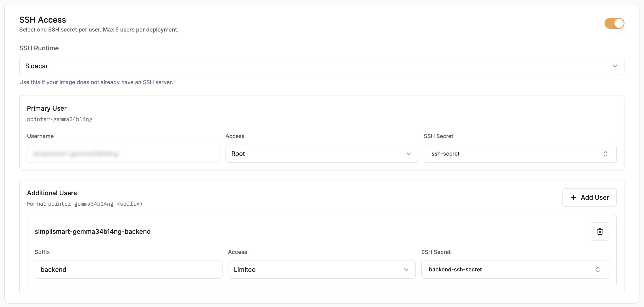Open the Primary User Root access dropdown
The image size is (644, 307).
321,154
